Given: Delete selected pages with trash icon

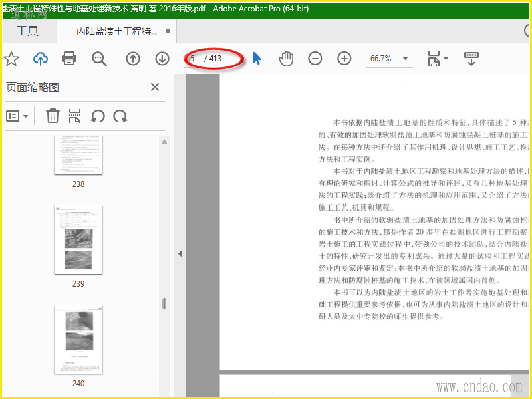Looking at the screenshot, I should (53, 116).
